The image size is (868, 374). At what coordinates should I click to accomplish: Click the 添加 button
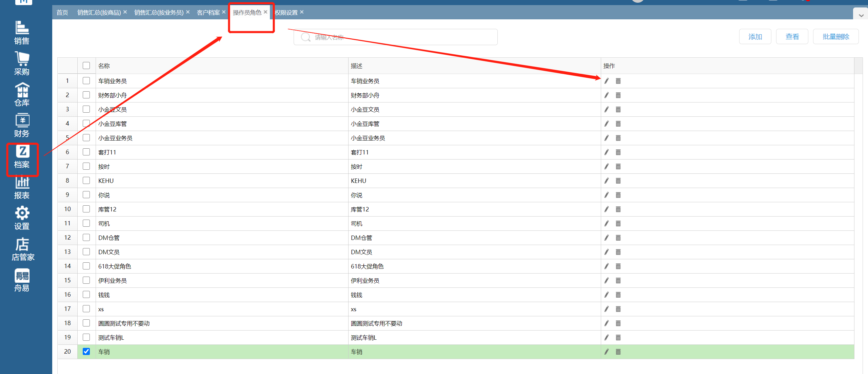(x=755, y=37)
